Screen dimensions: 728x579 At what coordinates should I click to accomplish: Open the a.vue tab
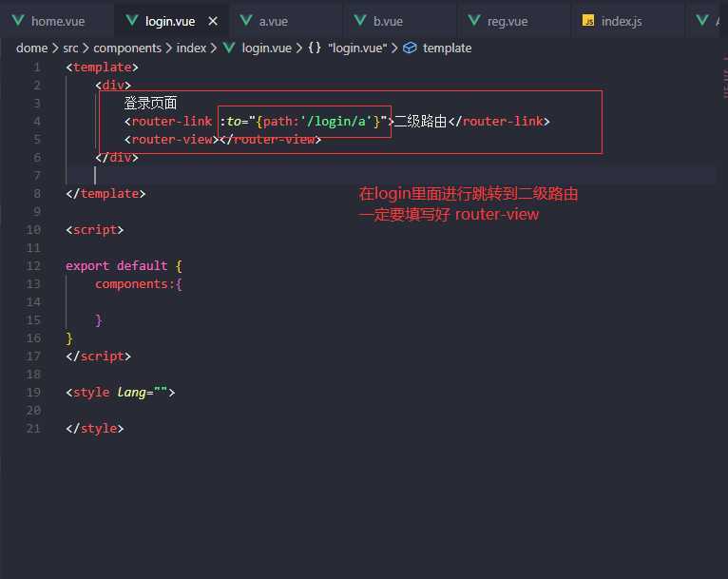coord(285,21)
